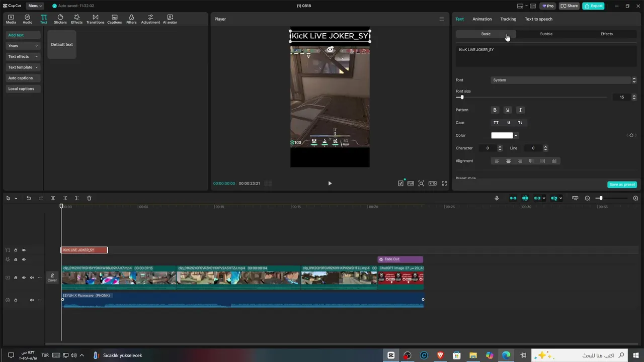Click the Split tool icon
This screenshot has width=644, height=362.
tap(53, 198)
